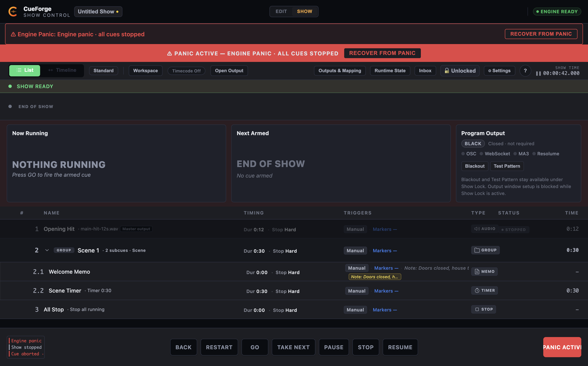The height and width of the screenshot is (366, 588).
Task: Select the Timeline view tab
Action: tap(62, 71)
